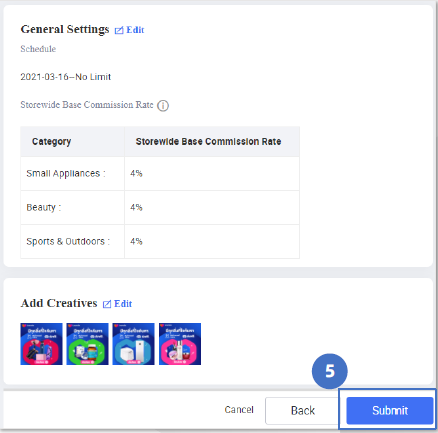Edit the General Settings section
The image size is (438, 433).
tap(129, 30)
